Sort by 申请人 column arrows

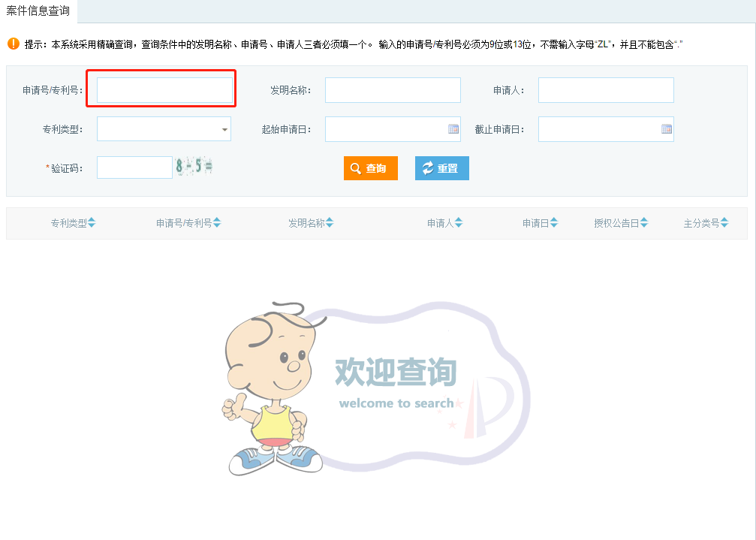[x=459, y=223]
